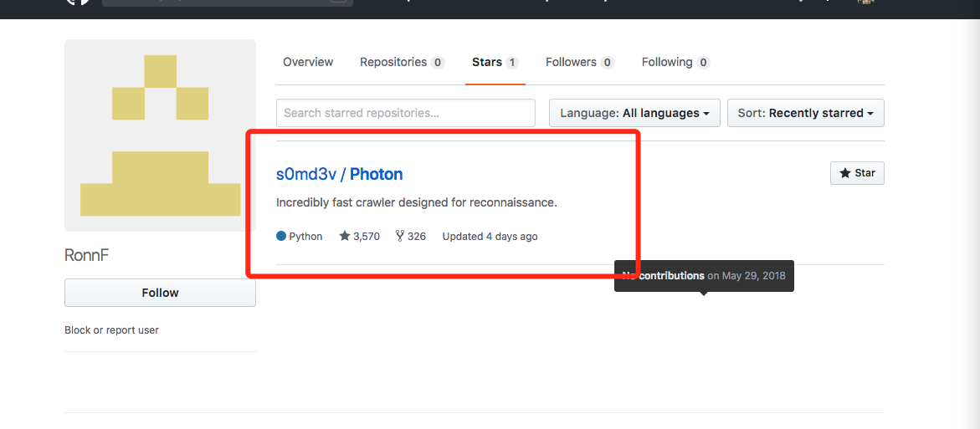
Task: Select the Stars tab
Action: [495, 62]
